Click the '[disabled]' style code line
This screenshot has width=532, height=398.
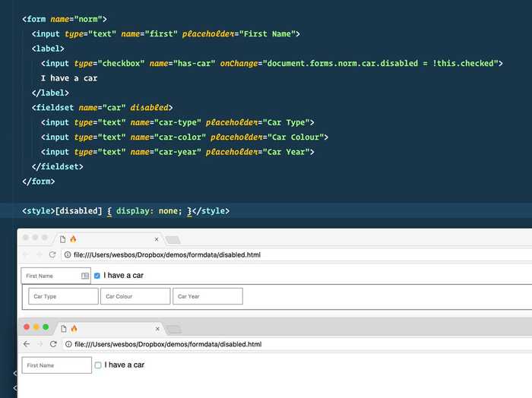click(126, 211)
